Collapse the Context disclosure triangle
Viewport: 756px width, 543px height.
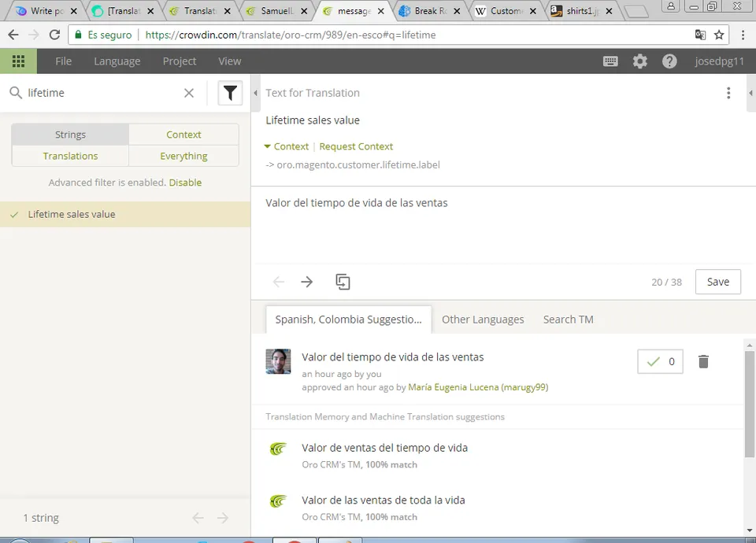[x=268, y=146]
